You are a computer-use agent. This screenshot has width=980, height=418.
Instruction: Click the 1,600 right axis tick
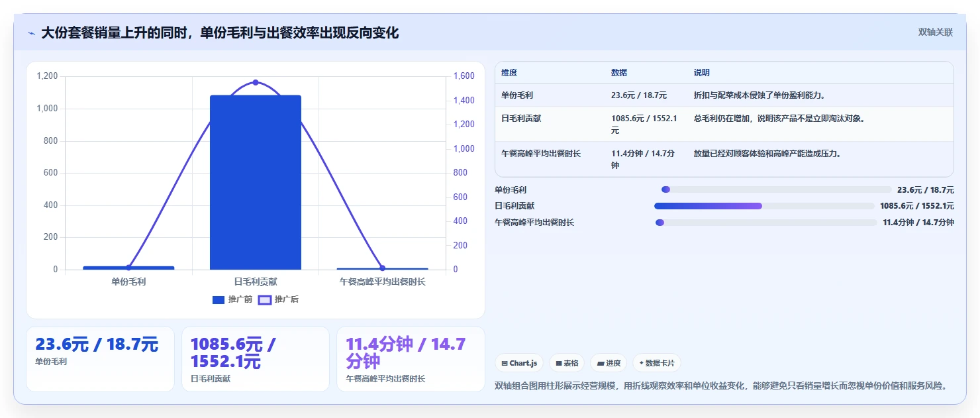point(464,76)
